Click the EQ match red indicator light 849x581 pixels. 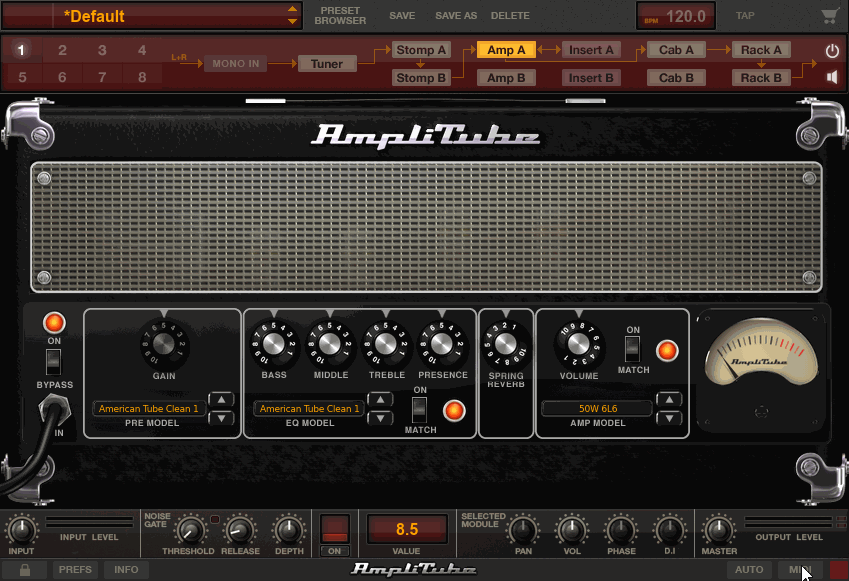(x=454, y=411)
